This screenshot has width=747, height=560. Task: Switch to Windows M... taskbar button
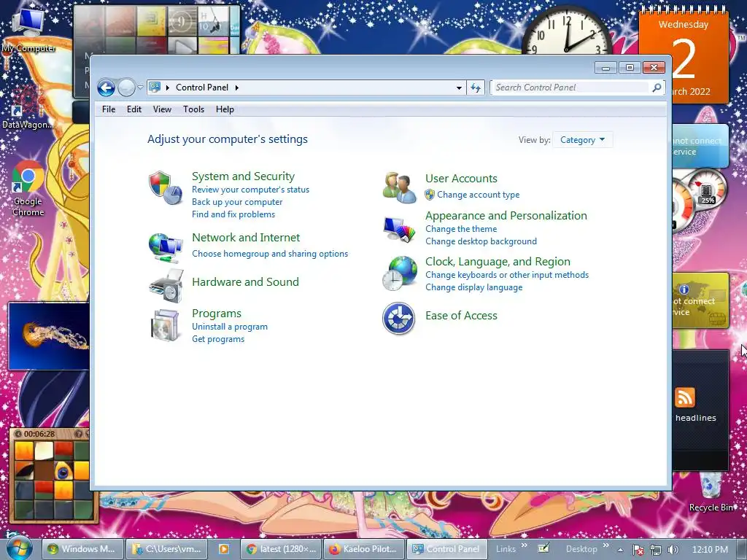click(x=82, y=549)
